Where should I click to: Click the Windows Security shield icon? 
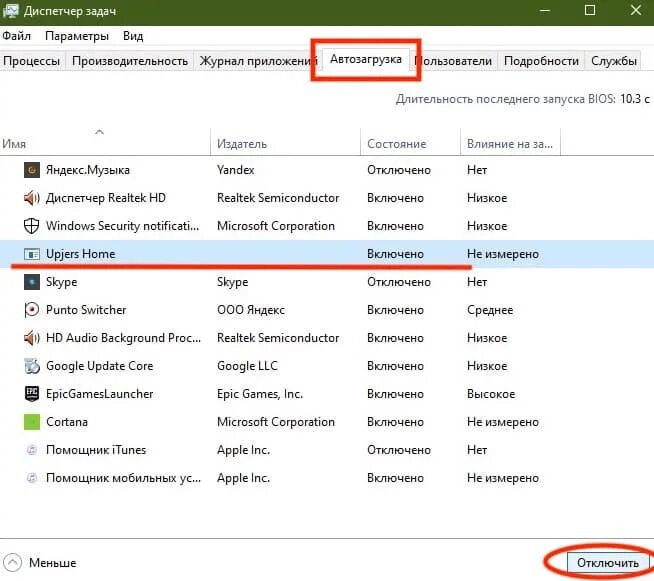tap(32, 226)
